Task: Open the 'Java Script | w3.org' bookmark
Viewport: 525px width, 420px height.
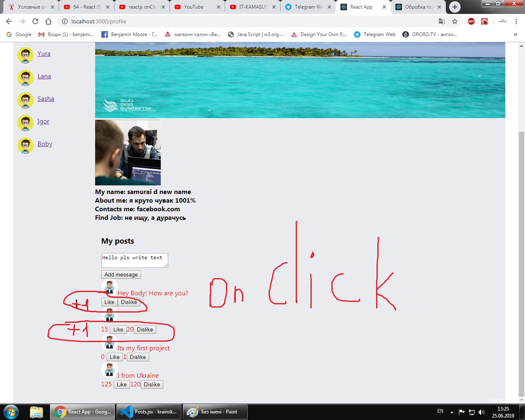Action: click(x=256, y=34)
